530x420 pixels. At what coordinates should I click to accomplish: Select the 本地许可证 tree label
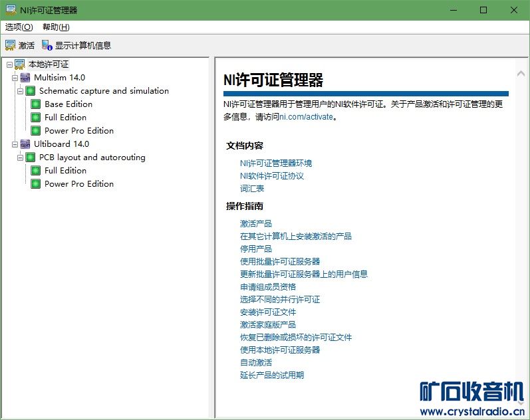click(49, 64)
